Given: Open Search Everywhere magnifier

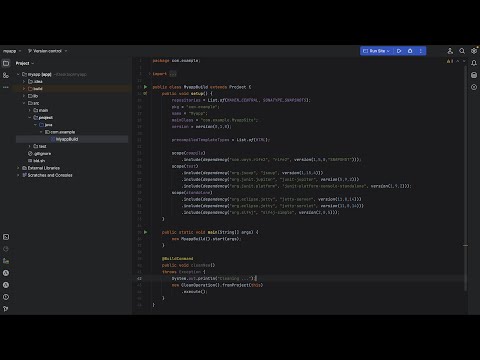Looking at the screenshot, I should tap(462, 51).
